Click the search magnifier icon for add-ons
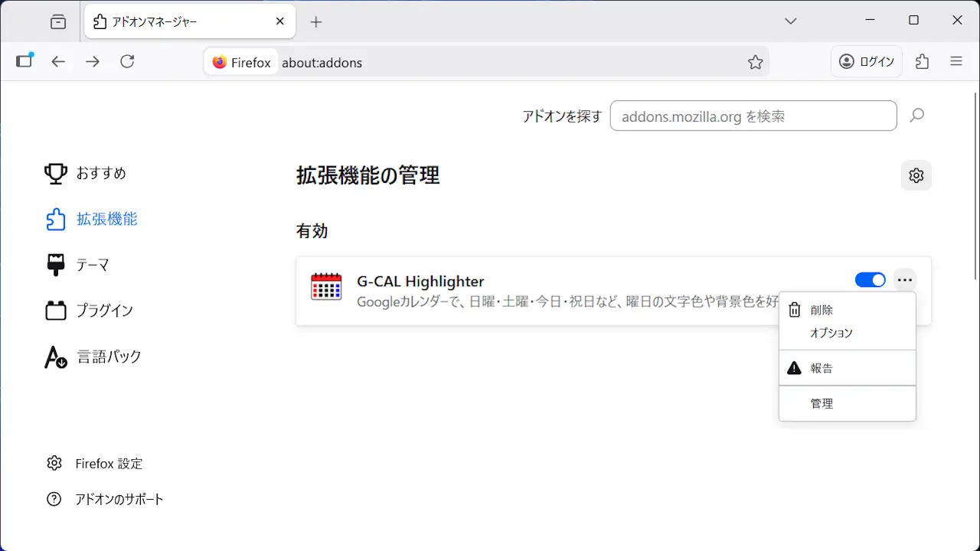Image resolution: width=980 pixels, height=551 pixels. (x=916, y=116)
